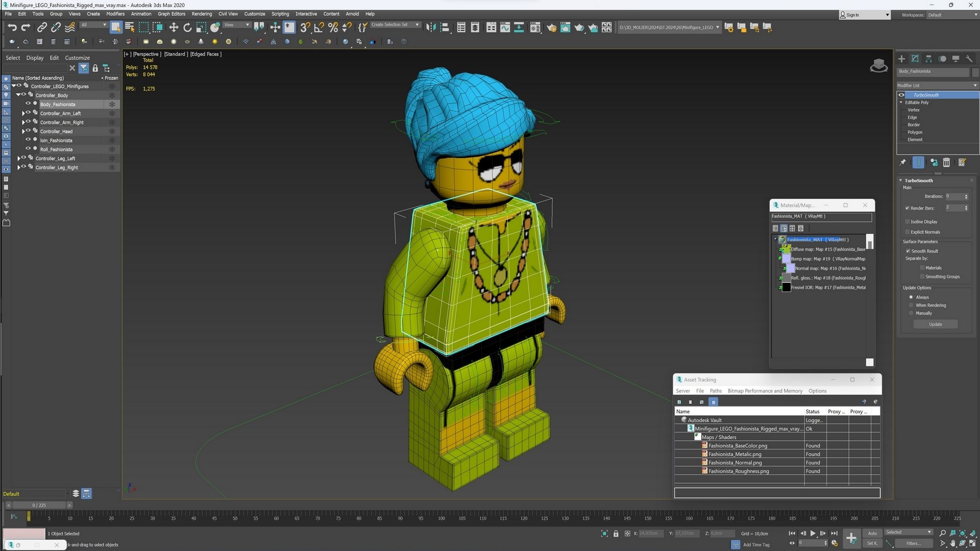Choose the Select and Rotate tool

pos(187,28)
